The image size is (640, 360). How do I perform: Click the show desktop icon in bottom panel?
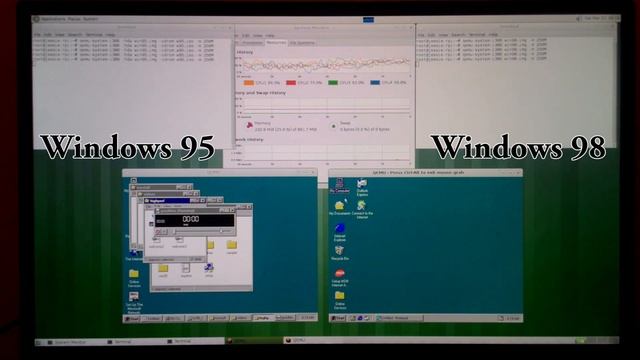pyautogui.click(x=38, y=342)
